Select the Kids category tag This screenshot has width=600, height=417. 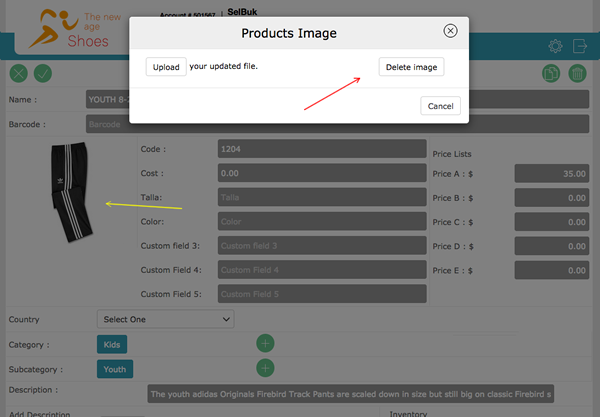(112, 344)
